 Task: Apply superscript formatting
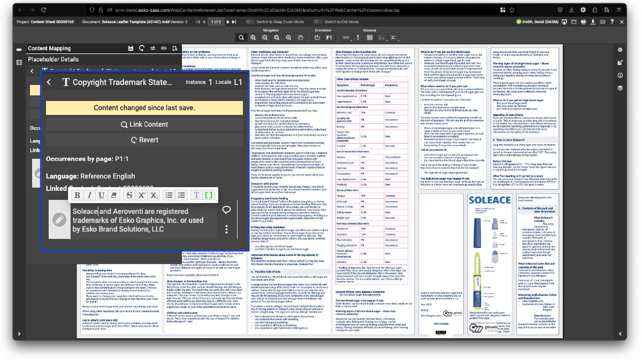tap(142, 195)
